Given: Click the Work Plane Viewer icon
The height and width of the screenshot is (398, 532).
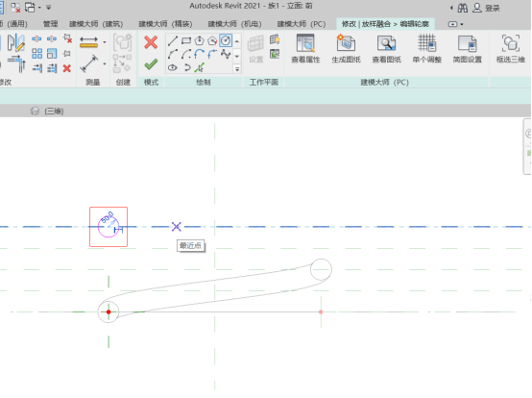Looking at the screenshot, I should (275, 54).
